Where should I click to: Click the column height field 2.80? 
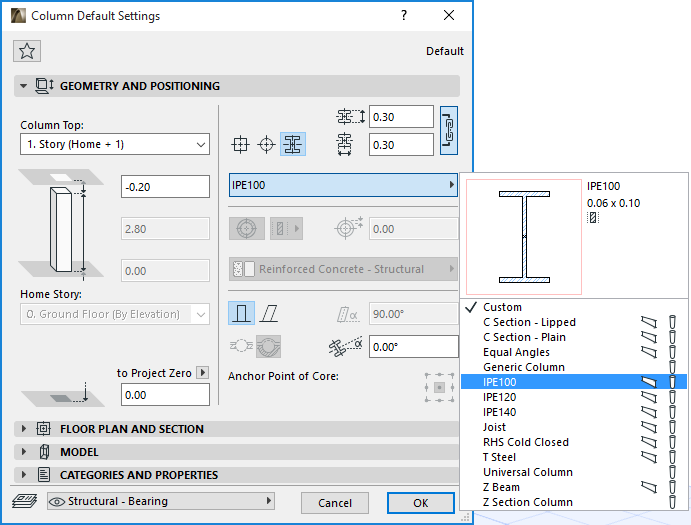[165, 228]
